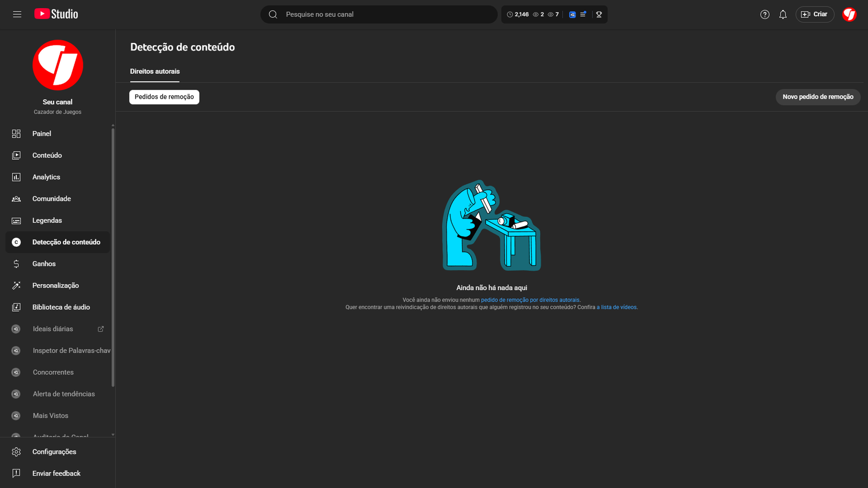The image size is (868, 488).
Task: Follow the 'a lista de vídeos' link
Action: pyautogui.click(x=617, y=307)
